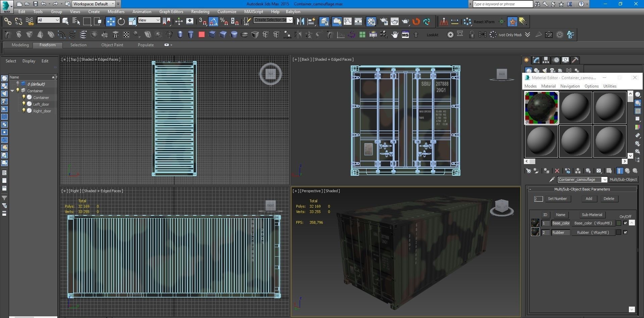Viewport: 644px width, 318px height.
Task: Open Create Selection Set dropdown
Action: click(273, 20)
